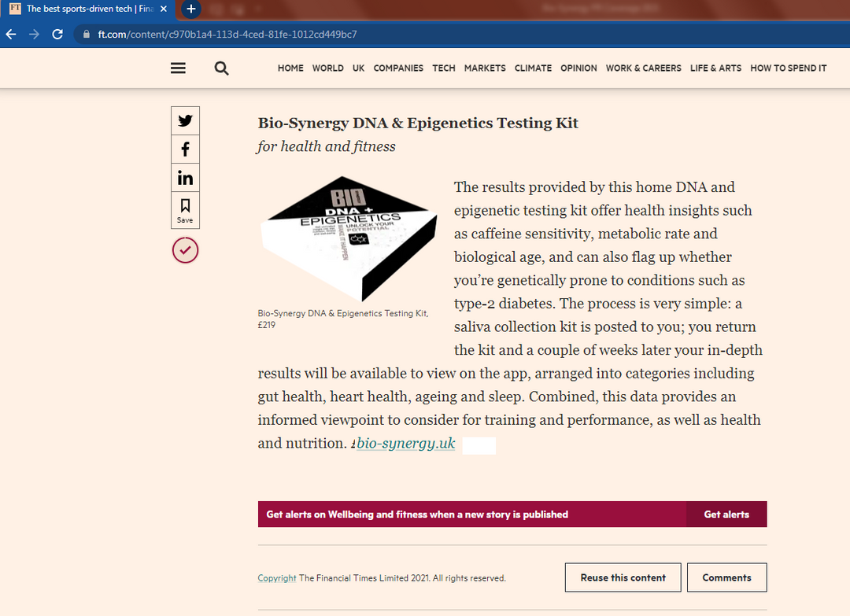This screenshot has width=850, height=616.
Task: Reload the page
Action: click(57, 34)
